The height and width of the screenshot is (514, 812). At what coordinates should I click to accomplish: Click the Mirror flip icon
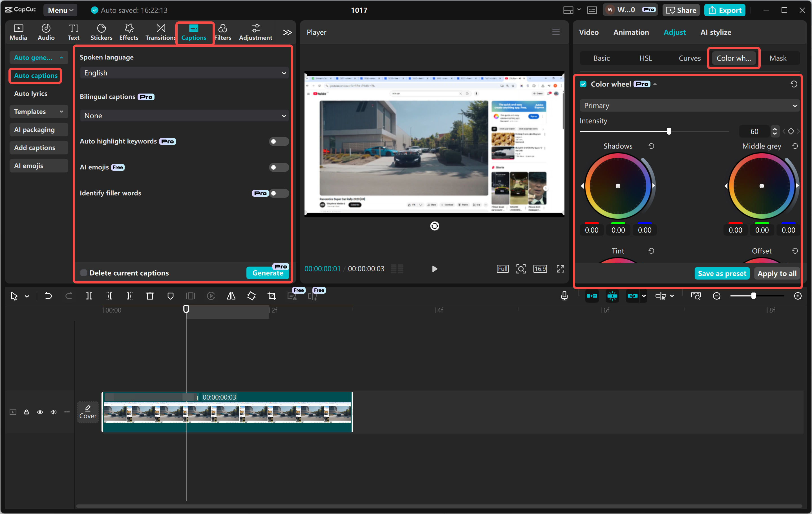pyautogui.click(x=231, y=296)
